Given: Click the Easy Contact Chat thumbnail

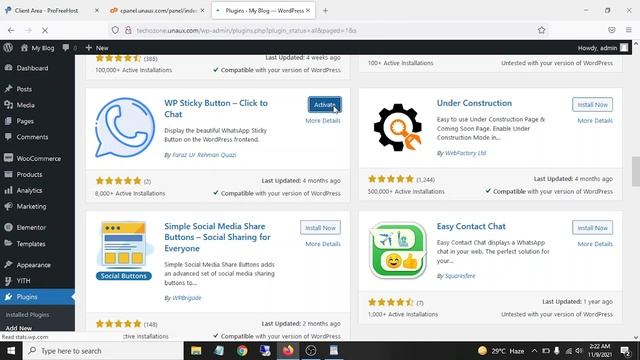Looking at the screenshot, I should (398, 250).
